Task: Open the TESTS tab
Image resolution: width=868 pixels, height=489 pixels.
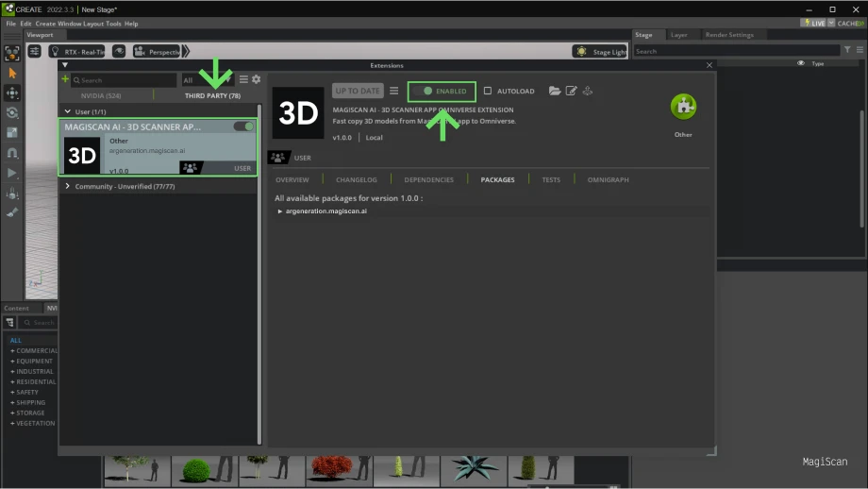Action: pos(551,180)
